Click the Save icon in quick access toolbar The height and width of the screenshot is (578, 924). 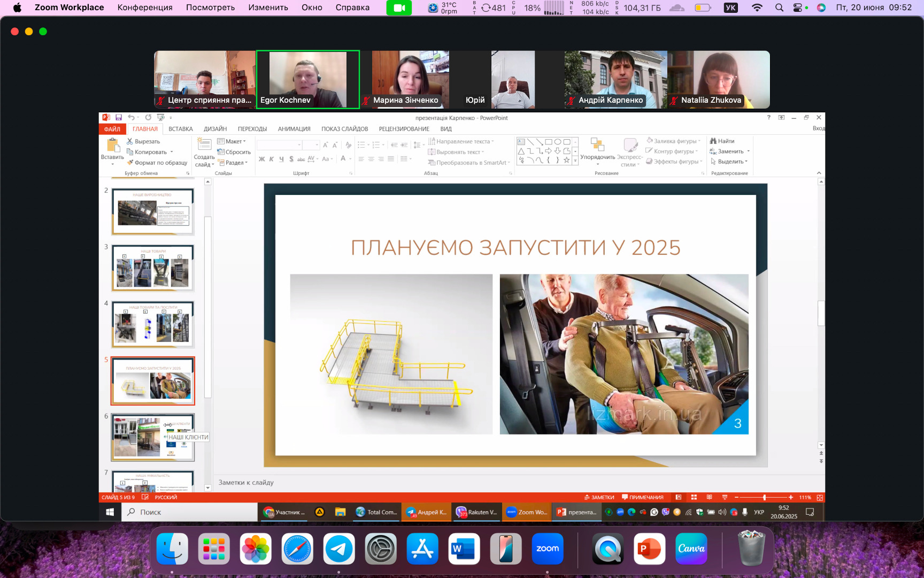[119, 118]
